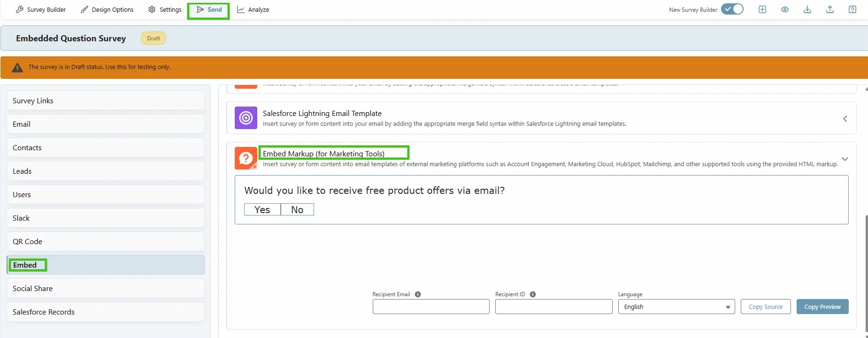The height and width of the screenshot is (338, 868).
Task: Click the download icon in top toolbar
Action: coord(807,9)
